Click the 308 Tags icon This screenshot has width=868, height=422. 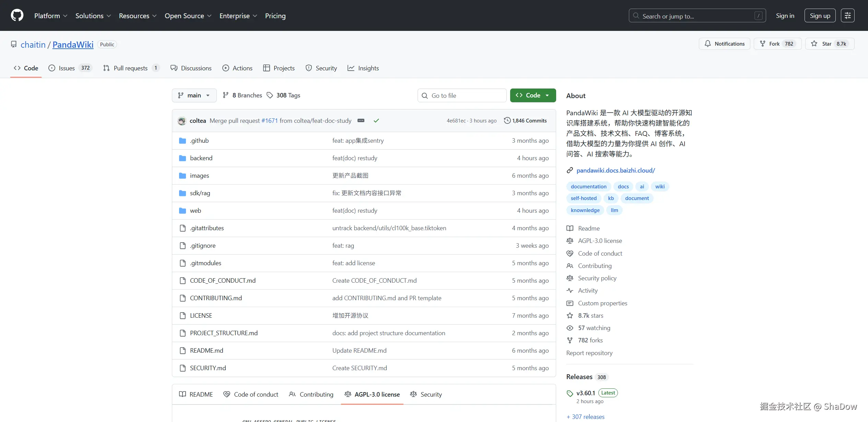(270, 95)
